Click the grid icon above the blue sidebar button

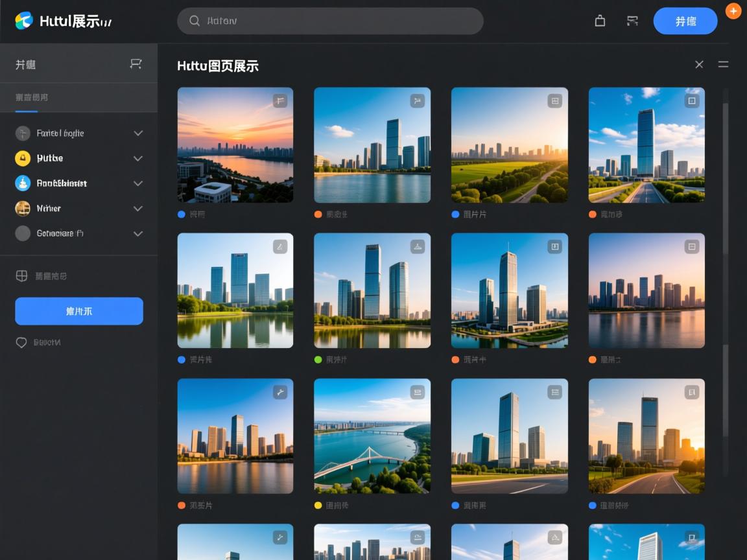click(x=21, y=276)
